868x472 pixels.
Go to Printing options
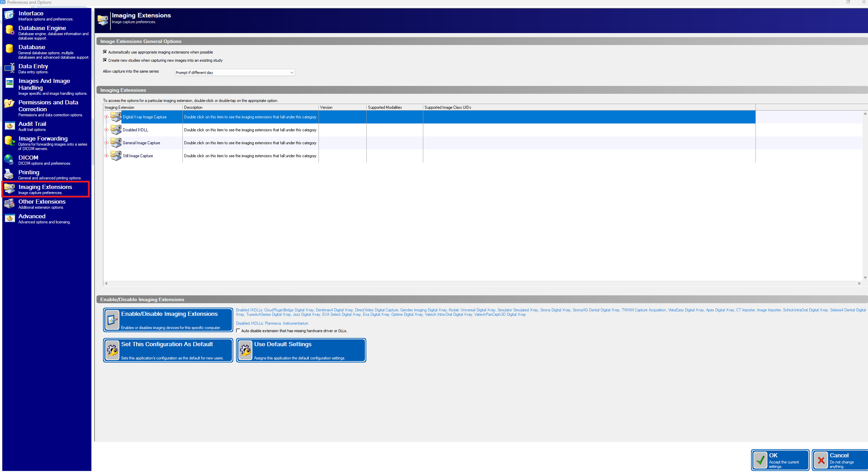(x=47, y=174)
